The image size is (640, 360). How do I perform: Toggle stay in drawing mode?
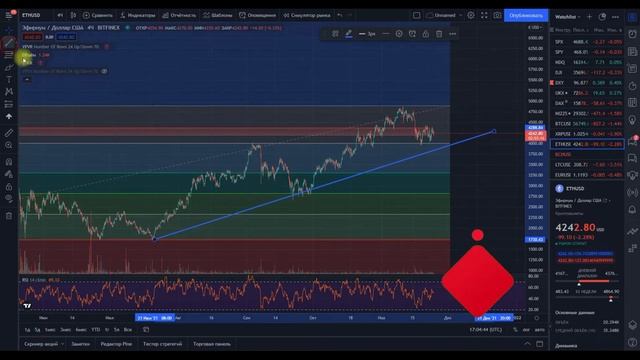[9, 174]
